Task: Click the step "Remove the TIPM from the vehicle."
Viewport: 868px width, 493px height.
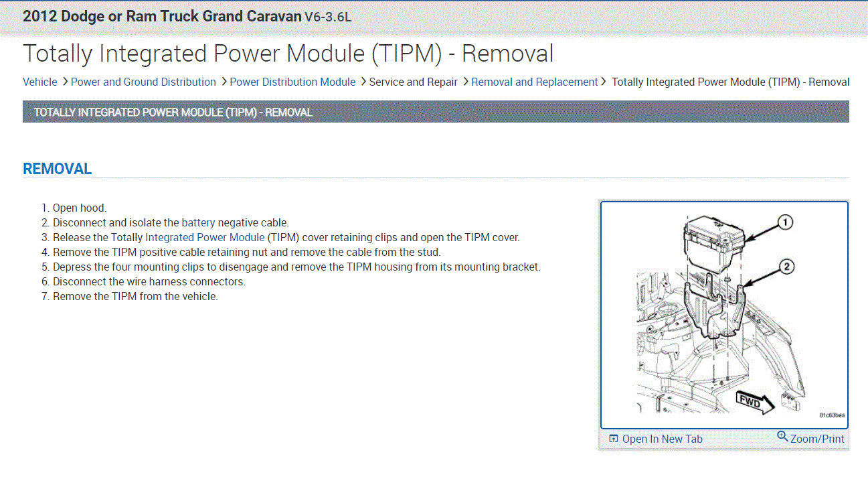Action: pos(135,296)
